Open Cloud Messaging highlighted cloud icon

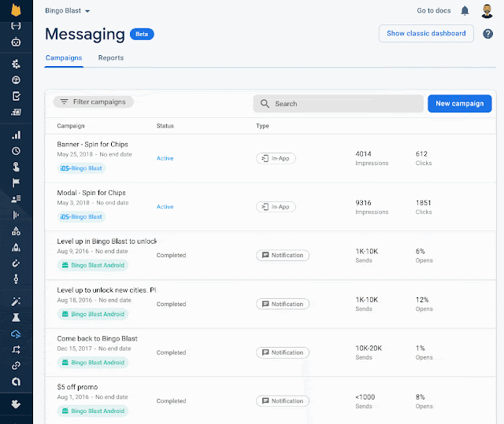(x=16, y=334)
